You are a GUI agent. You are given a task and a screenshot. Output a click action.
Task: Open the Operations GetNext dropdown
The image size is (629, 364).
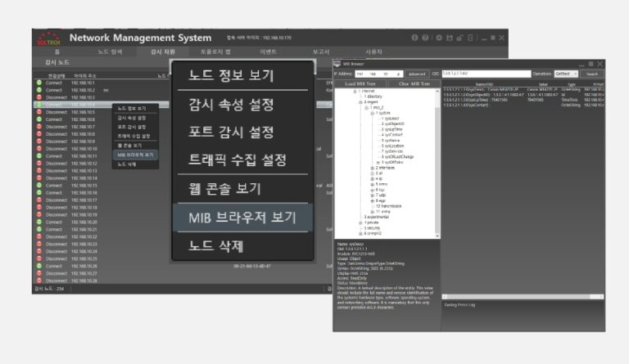coord(568,73)
